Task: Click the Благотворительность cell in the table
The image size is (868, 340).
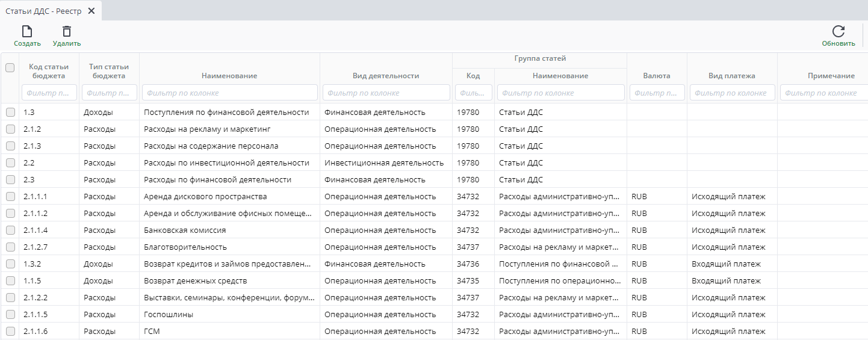Action: [185, 247]
